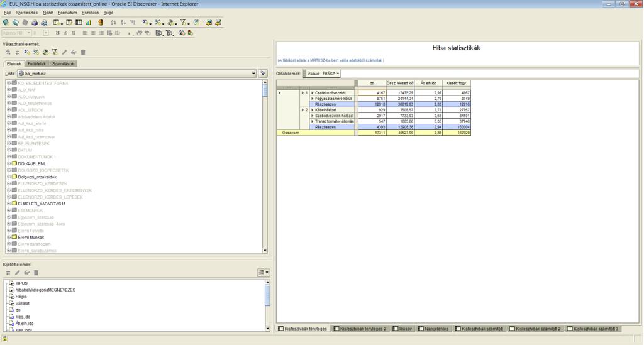Click the pencil Edit icon under Kijelölt elemek

click(x=17, y=273)
